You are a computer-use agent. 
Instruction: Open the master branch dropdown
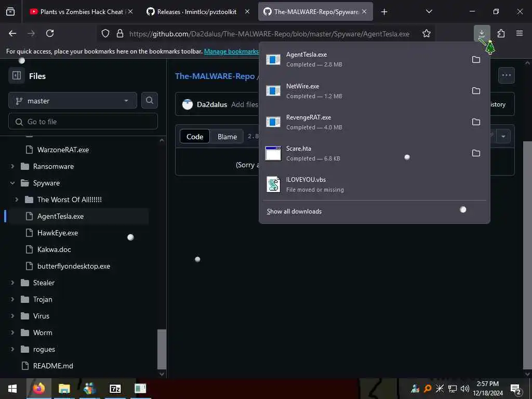coord(73,100)
